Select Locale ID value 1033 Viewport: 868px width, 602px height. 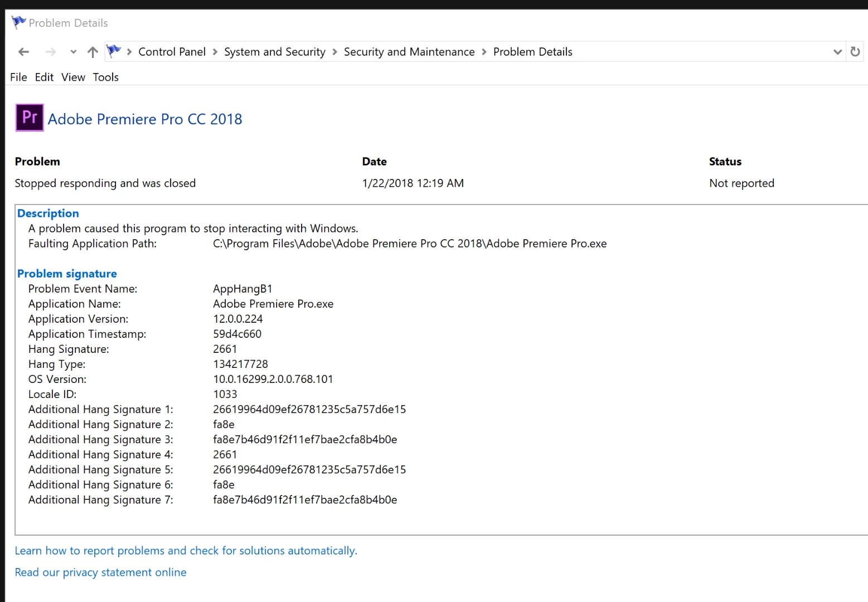tap(225, 394)
